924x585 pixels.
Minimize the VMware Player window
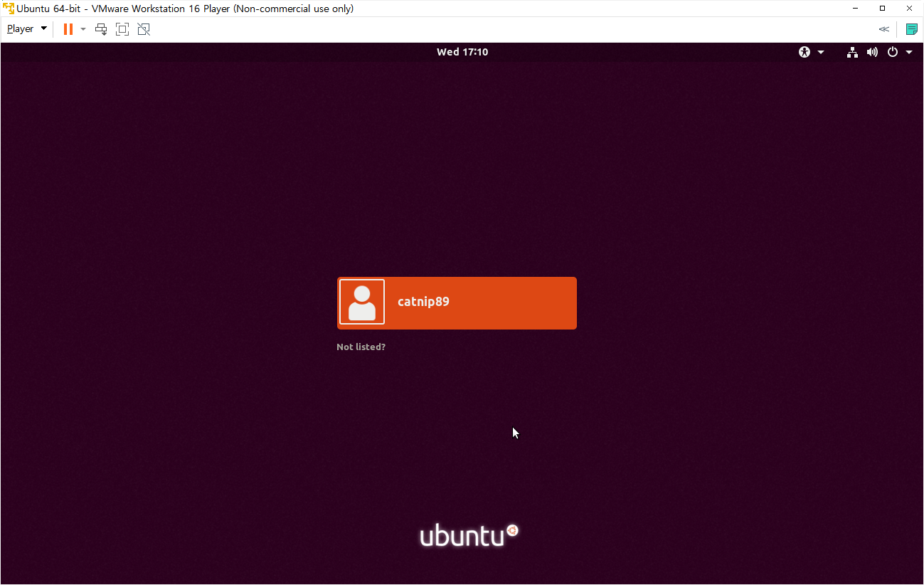click(x=857, y=9)
